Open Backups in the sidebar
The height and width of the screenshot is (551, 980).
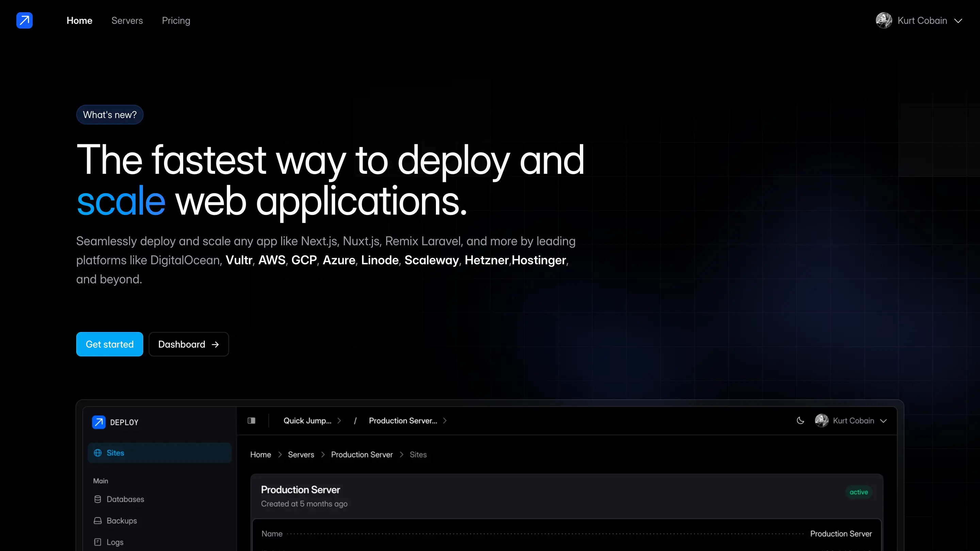(121, 521)
